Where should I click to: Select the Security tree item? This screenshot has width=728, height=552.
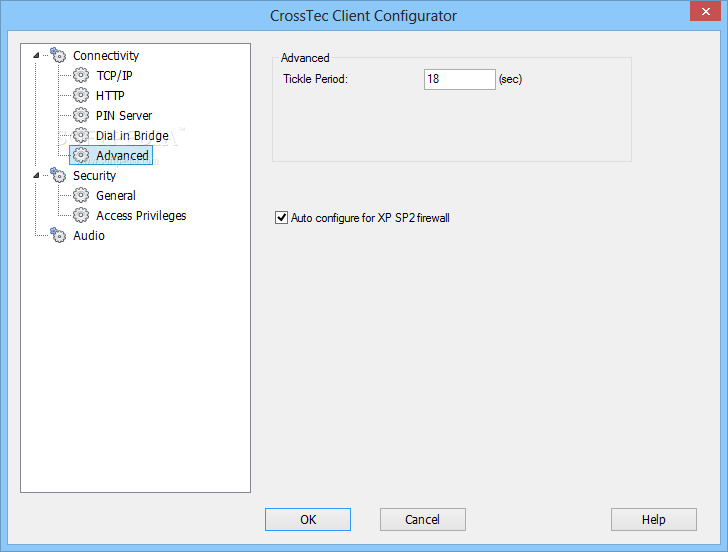[x=94, y=175]
